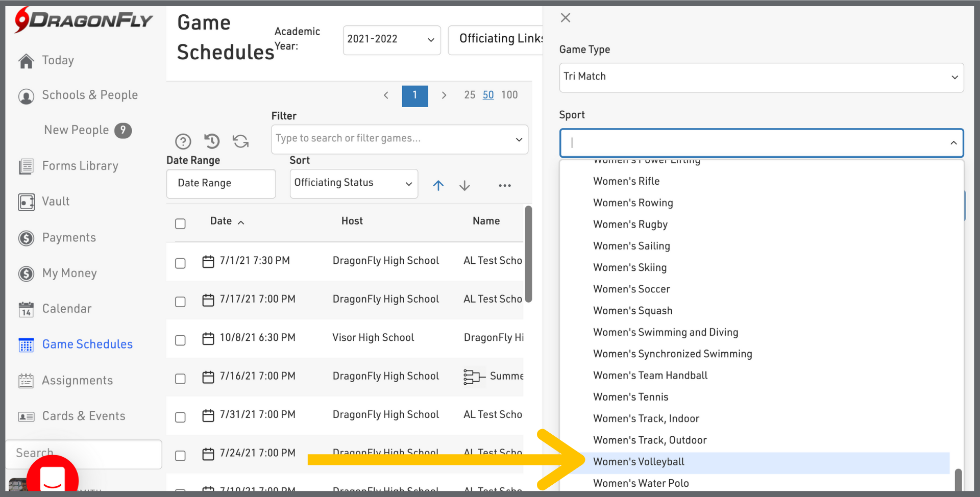The width and height of the screenshot is (980, 497).
Task: Sort descending with the down arrow
Action: 464,185
